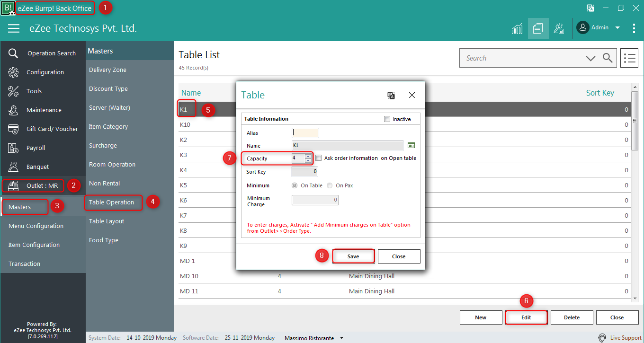Expand the Search dropdown chevron

tap(590, 58)
